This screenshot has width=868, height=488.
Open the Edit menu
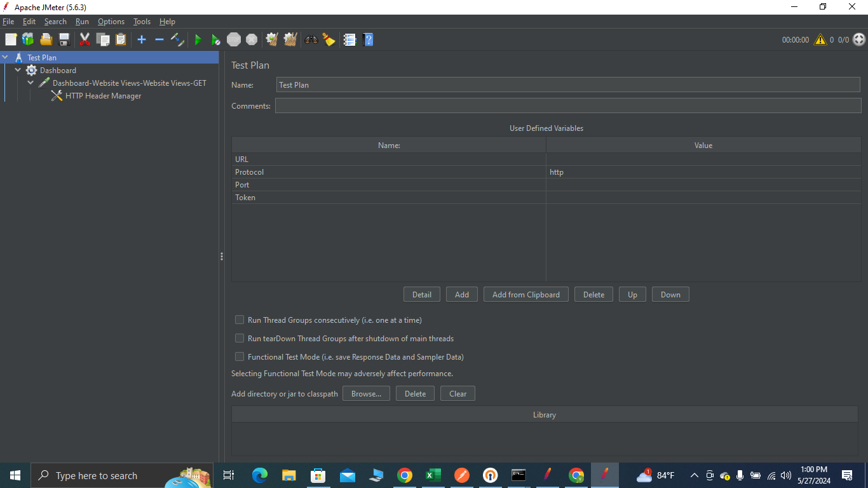29,22
